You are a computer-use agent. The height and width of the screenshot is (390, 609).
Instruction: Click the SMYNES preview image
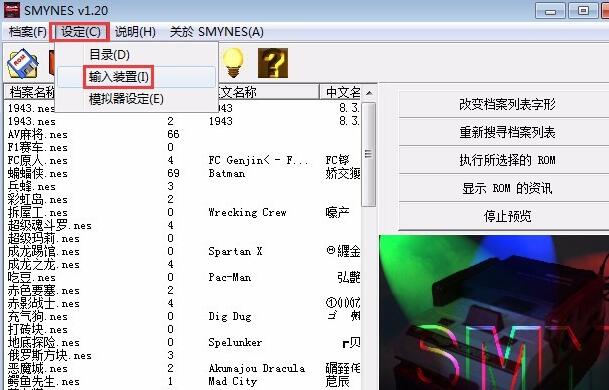click(x=494, y=312)
